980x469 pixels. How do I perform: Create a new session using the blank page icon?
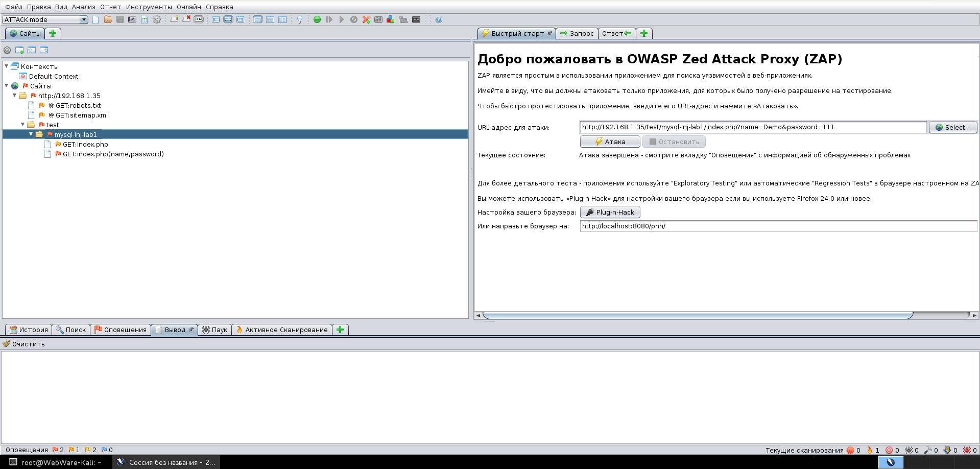pos(95,19)
